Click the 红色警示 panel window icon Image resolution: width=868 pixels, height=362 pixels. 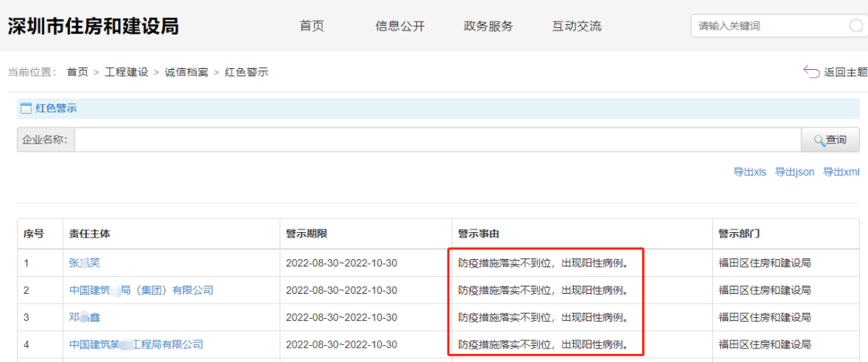pos(26,108)
